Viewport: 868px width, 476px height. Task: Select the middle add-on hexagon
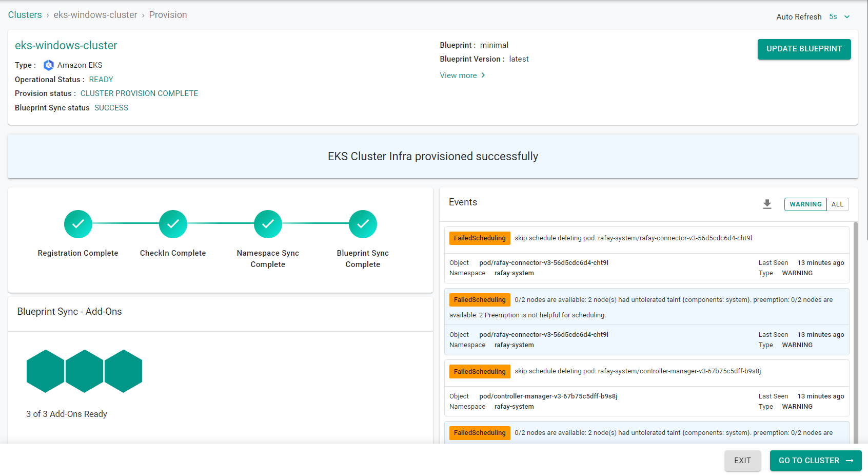[85, 371]
